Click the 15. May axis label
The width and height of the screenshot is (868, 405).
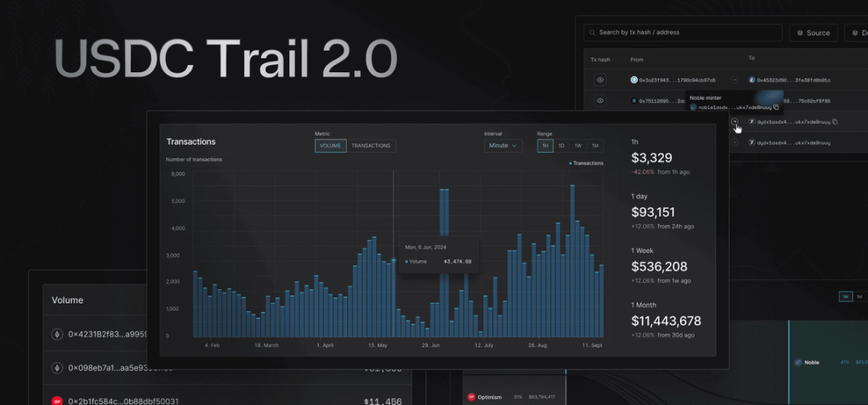378,346
